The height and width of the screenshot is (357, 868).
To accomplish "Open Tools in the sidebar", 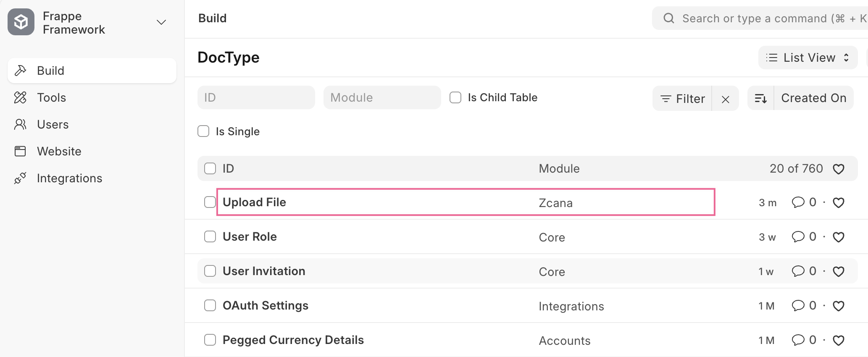I will (x=51, y=97).
